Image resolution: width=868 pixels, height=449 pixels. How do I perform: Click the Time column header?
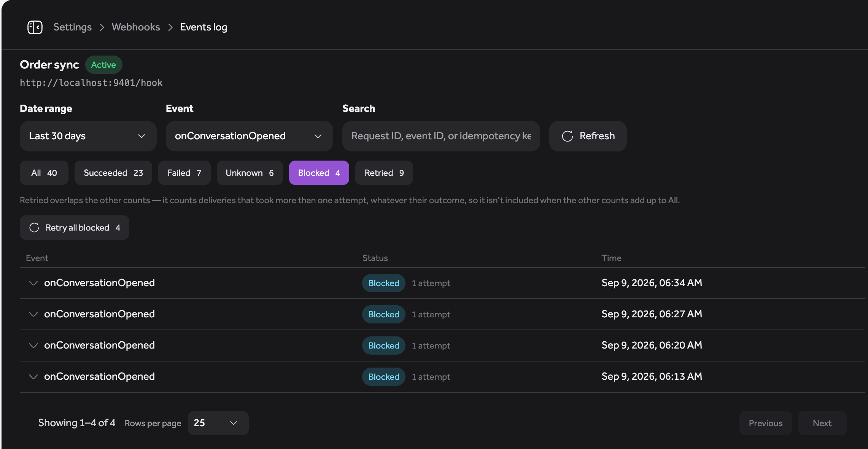612,258
